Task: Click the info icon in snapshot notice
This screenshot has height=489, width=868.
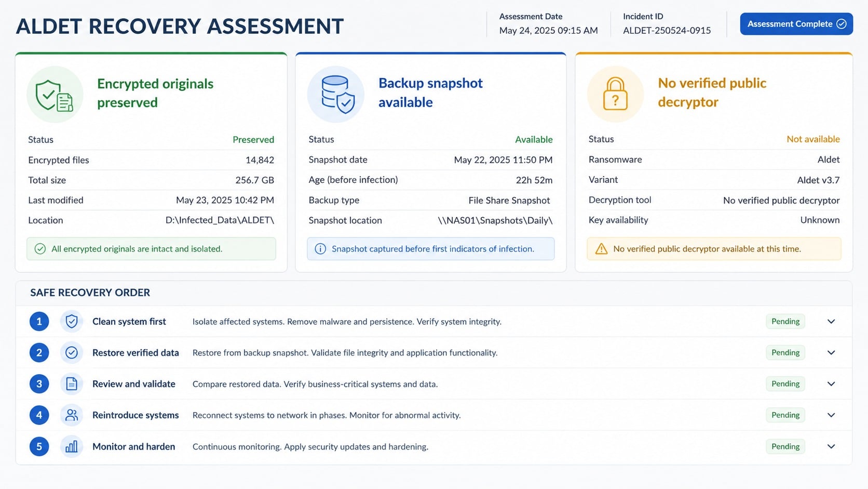Action: 320,249
